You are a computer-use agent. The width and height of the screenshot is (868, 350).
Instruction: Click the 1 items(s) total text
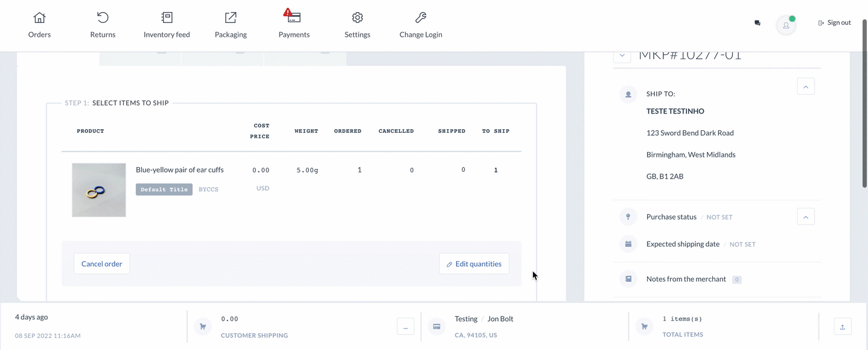click(x=682, y=319)
